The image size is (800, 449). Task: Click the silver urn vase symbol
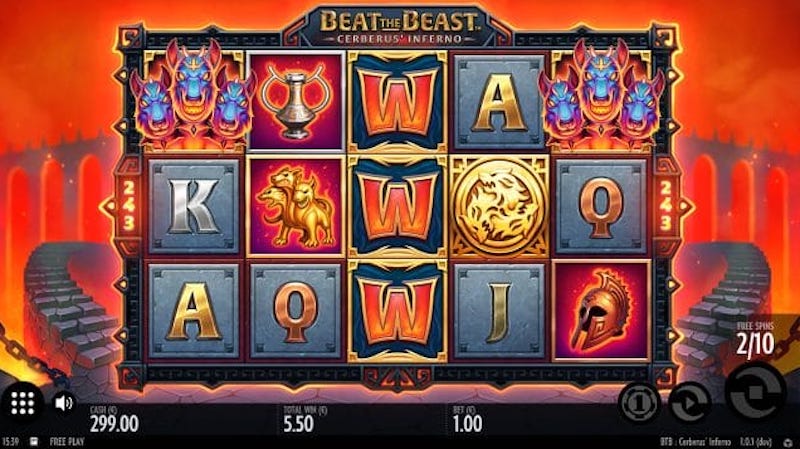pos(295,102)
